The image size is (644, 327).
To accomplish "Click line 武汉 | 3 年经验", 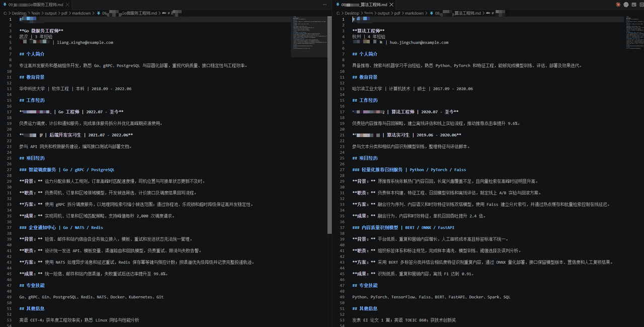I will click(x=36, y=37).
